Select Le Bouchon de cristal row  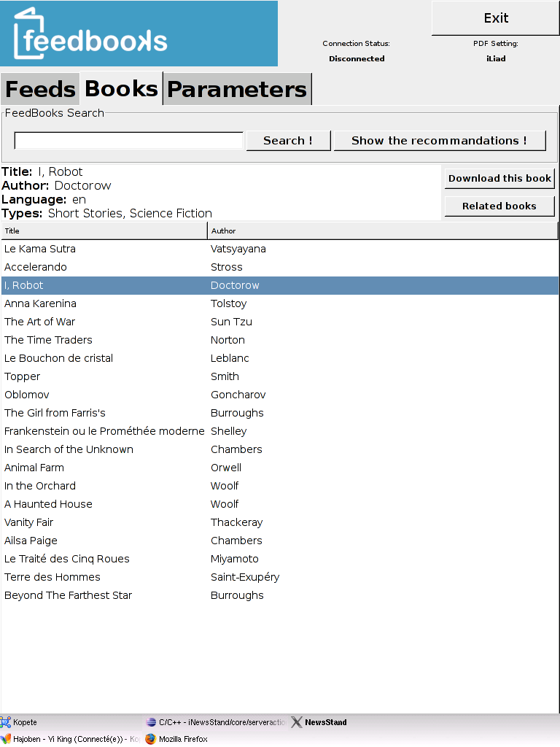279,358
